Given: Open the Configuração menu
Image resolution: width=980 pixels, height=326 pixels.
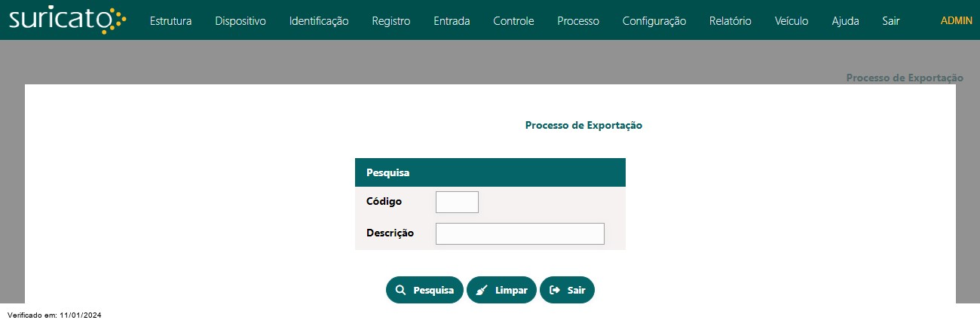Looking at the screenshot, I should (654, 21).
